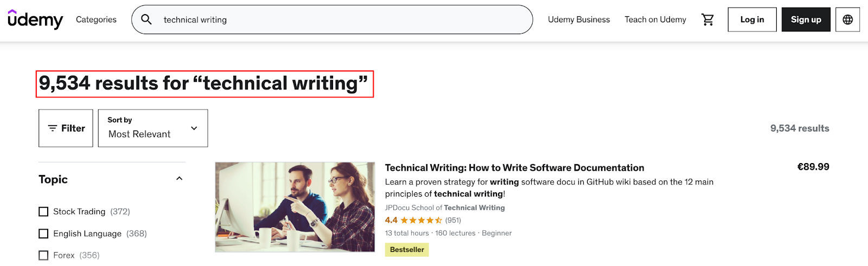Click the Udemy logo
The width and height of the screenshot is (868, 266).
coord(35,20)
